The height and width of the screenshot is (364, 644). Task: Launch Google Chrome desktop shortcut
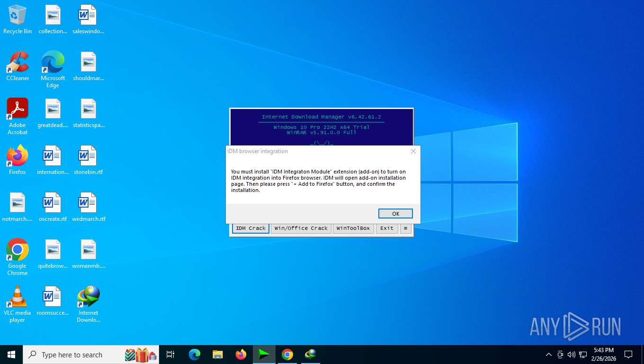pyautogui.click(x=18, y=257)
